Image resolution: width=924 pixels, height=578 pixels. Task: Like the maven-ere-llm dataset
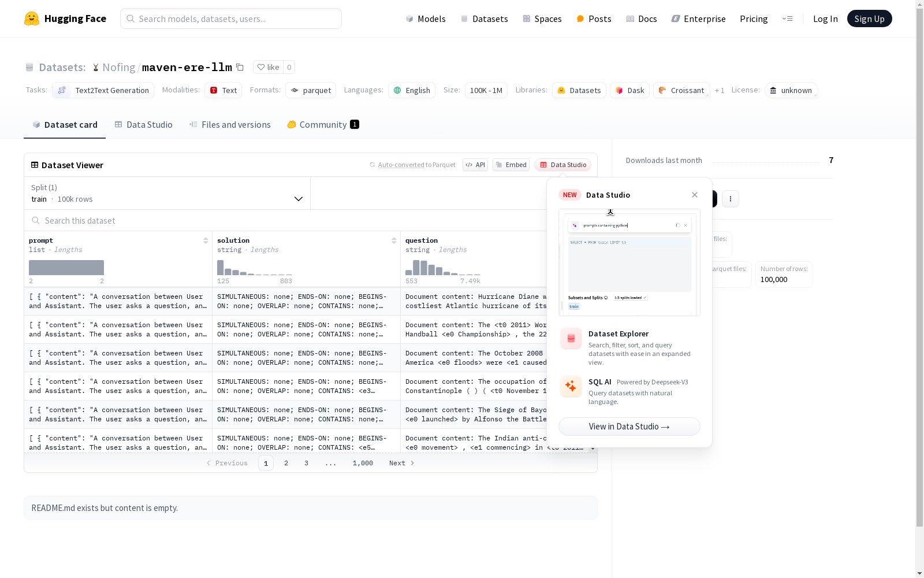(268, 67)
